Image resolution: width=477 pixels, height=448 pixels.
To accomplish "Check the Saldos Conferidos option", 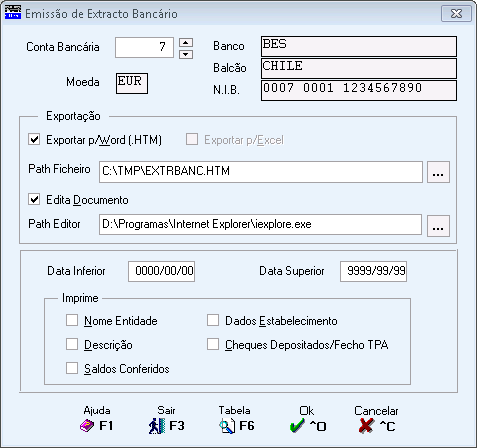I will (x=72, y=368).
